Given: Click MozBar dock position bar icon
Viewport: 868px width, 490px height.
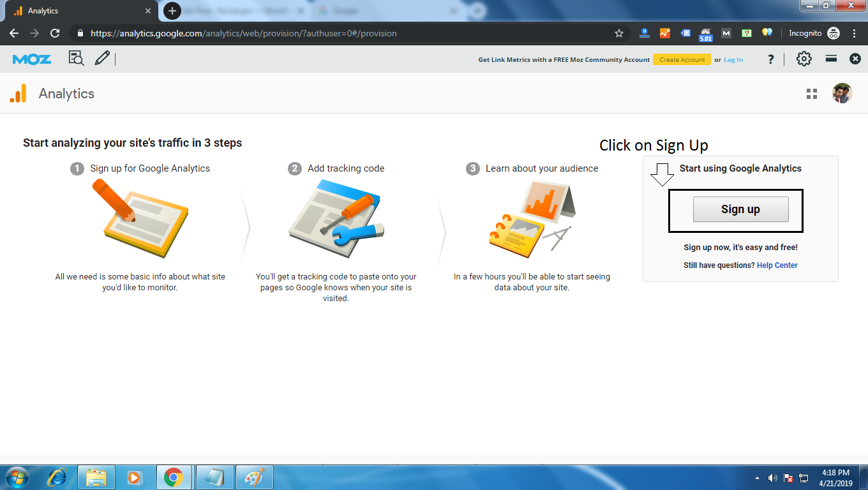Looking at the screenshot, I should point(831,59).
